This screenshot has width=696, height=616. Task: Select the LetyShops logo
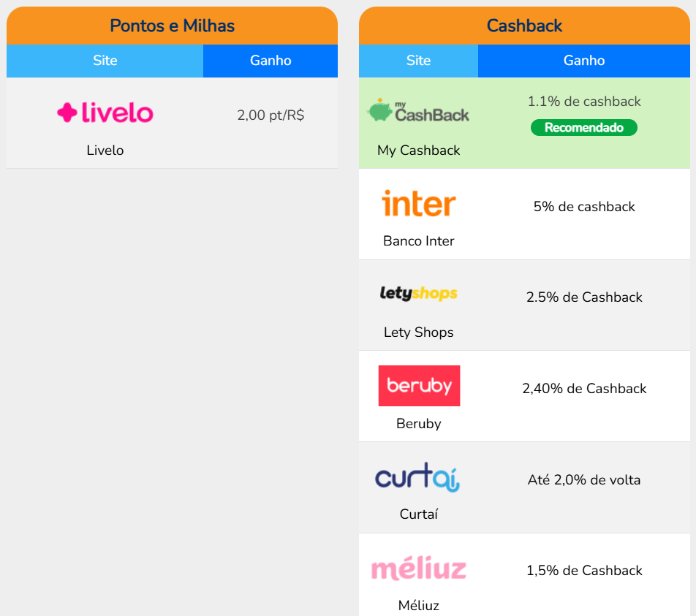pos(418,294)
